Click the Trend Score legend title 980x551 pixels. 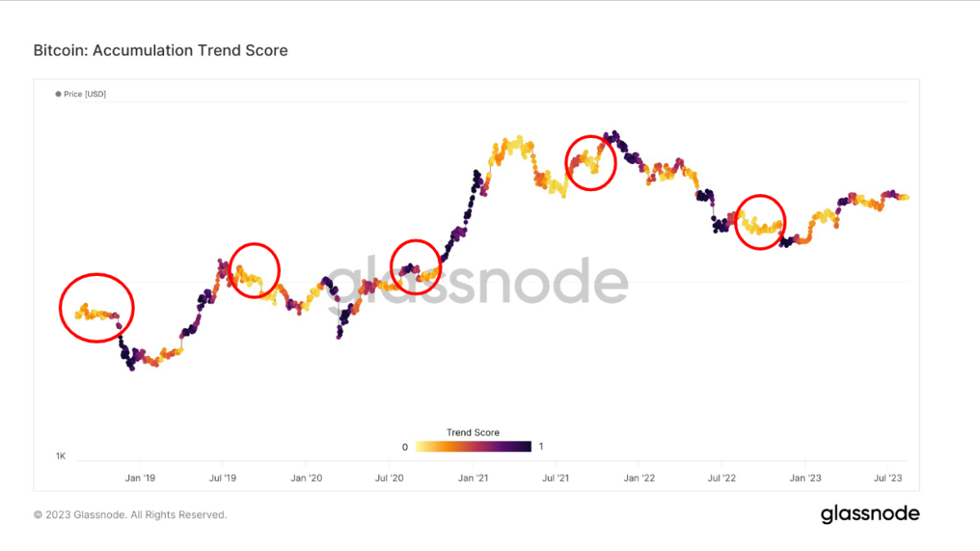point(473,433)
